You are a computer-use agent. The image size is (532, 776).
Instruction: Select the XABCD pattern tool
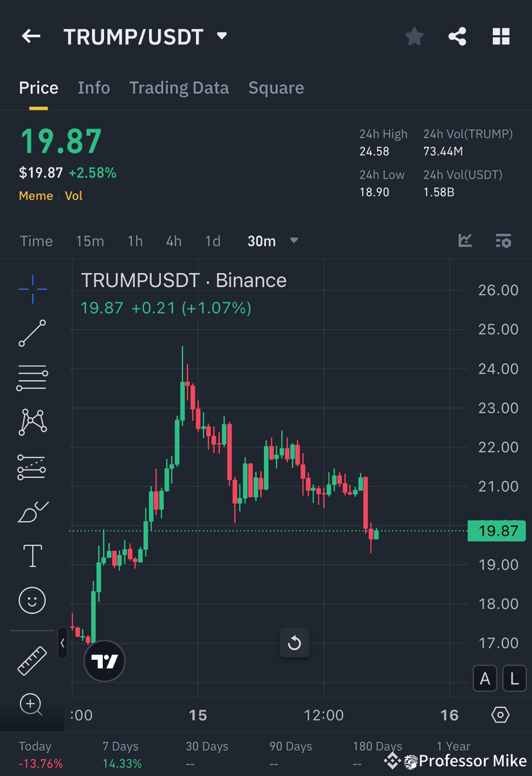click(32, 422)
